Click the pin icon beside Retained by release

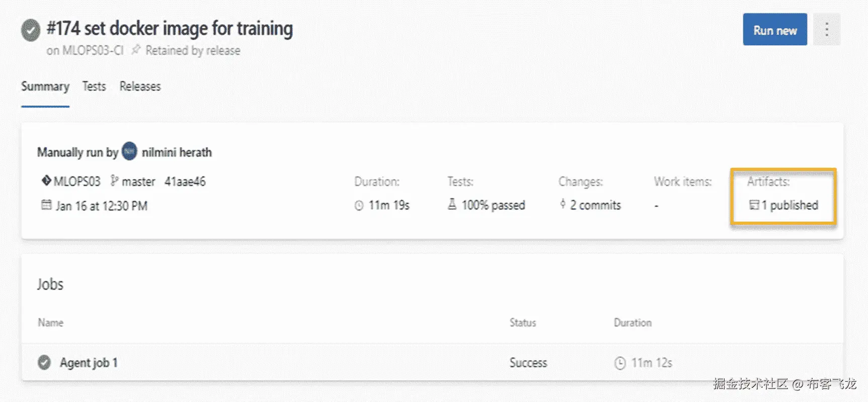pyautogui.click(x=135, y=50)
